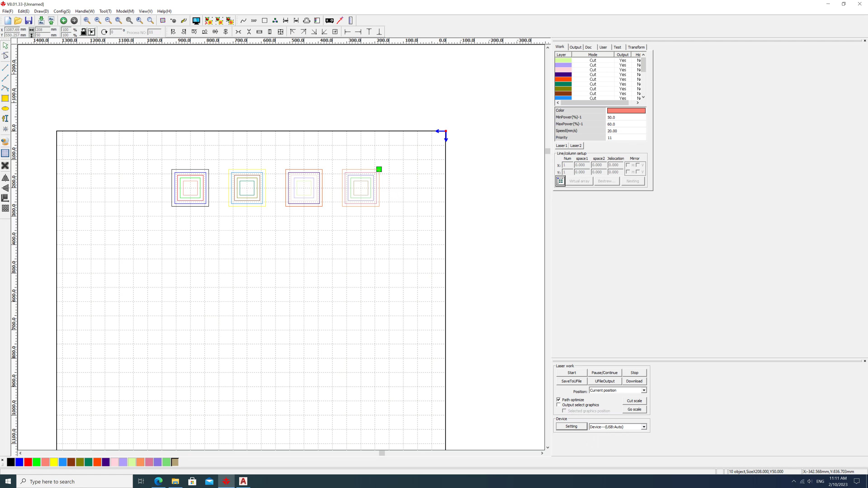Undo with the green back arrow

pyautogui.click(x=64, y=21)
